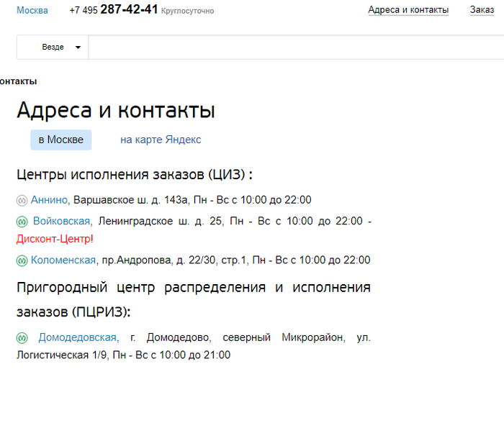
Task: Click the metro icon beside Домодедовская
Action: (x=22, y=337)
